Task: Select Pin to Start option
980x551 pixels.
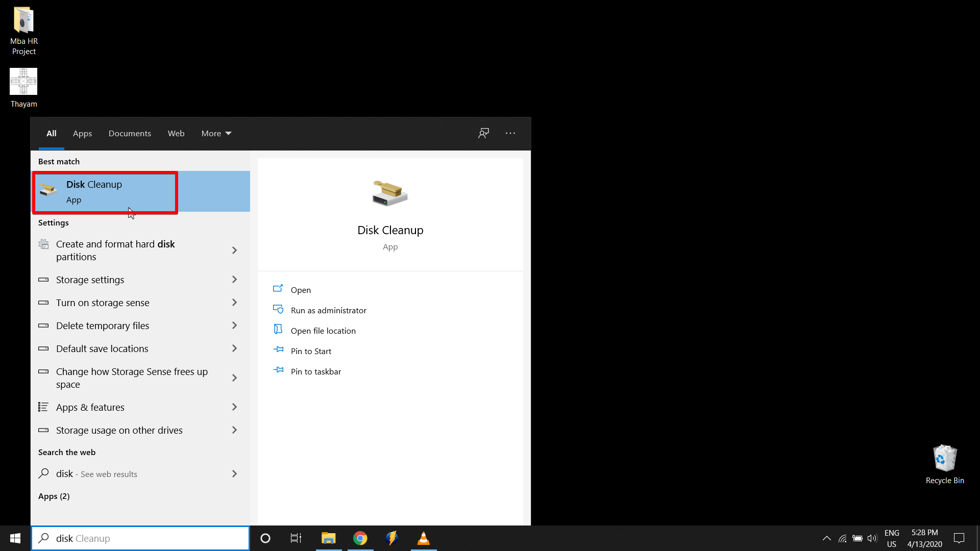Action: click(x=311, y=350)
